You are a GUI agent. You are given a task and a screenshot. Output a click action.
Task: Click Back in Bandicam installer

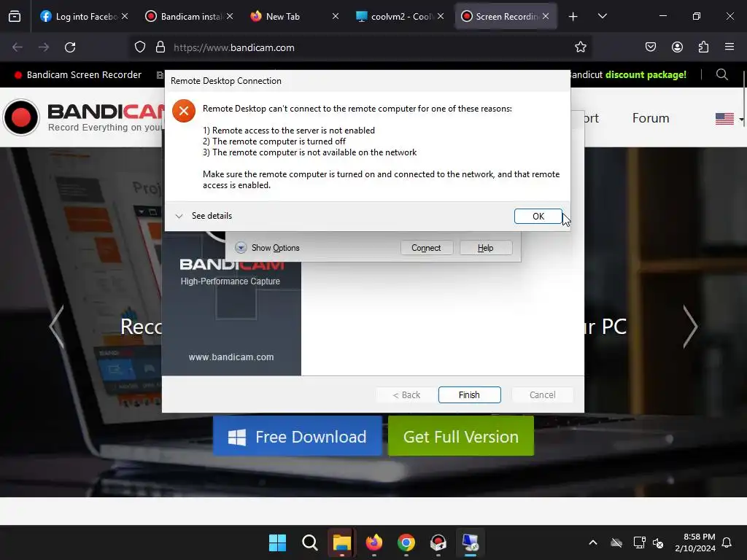click(406, 394)
